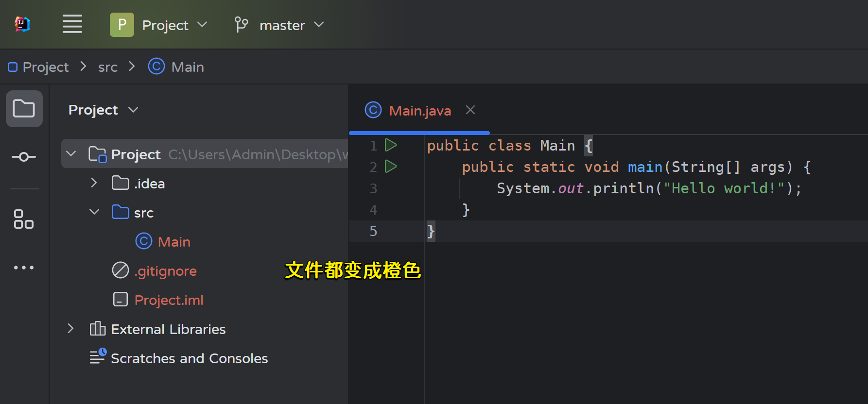The image size is (868, 404).
Task: Expand the .idea folder
Action: 94,183
